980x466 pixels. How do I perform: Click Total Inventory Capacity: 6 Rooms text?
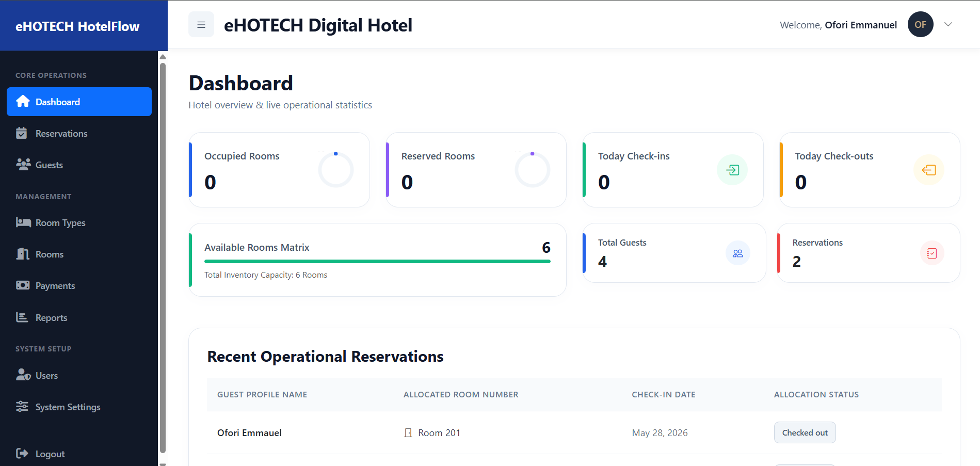coord(266,275)
